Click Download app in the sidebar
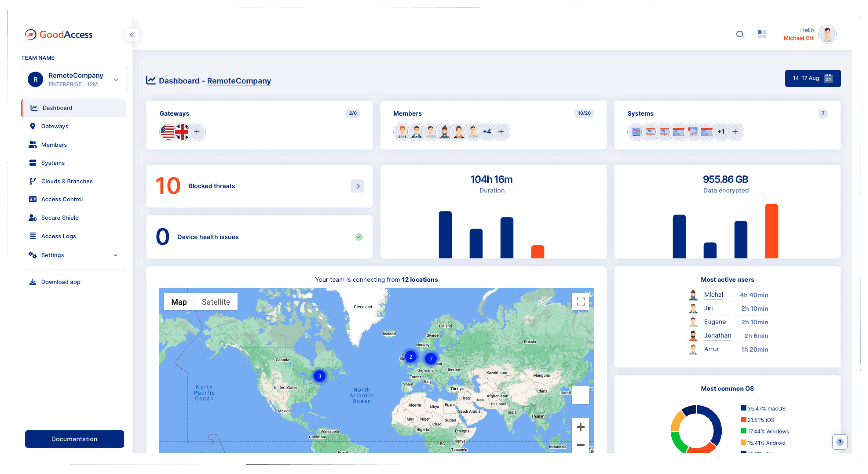Image resolution: width=868 pixels, height=474 pixels. pyautogui.click(x=61, y=282)
